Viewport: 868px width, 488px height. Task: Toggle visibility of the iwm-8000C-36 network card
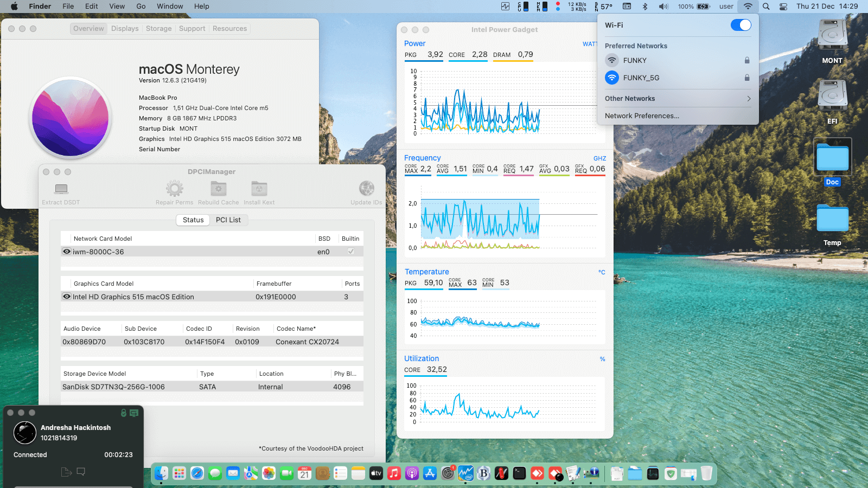(x=67, y=251)
